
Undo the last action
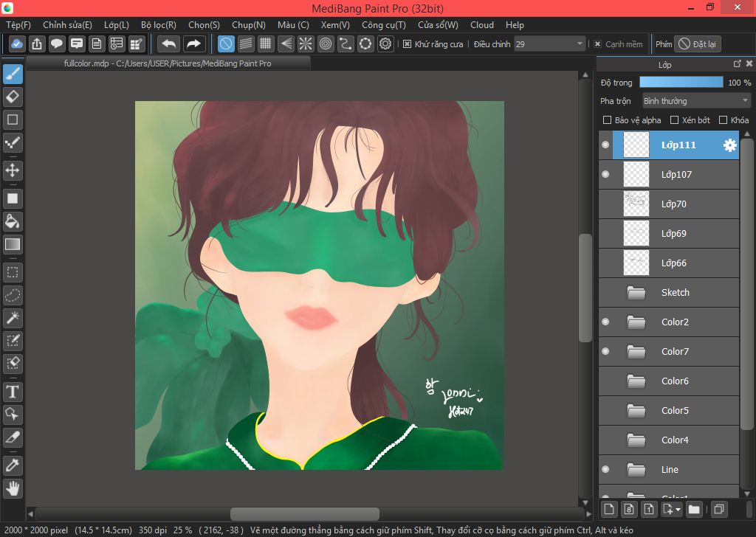click(x=169, y=44)
